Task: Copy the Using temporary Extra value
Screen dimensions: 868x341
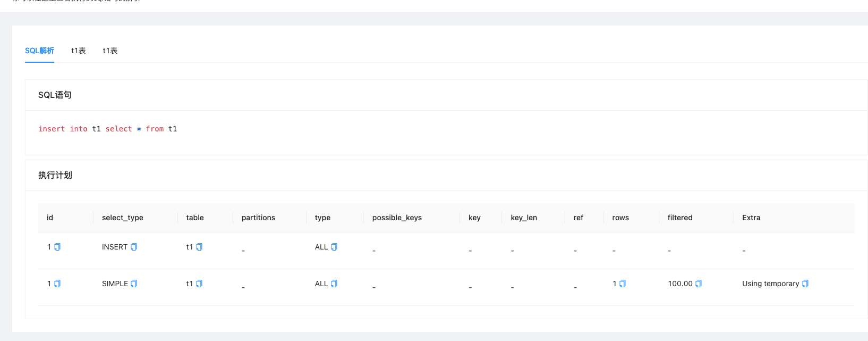Action: pyautogui.click(x=805, y=284)
